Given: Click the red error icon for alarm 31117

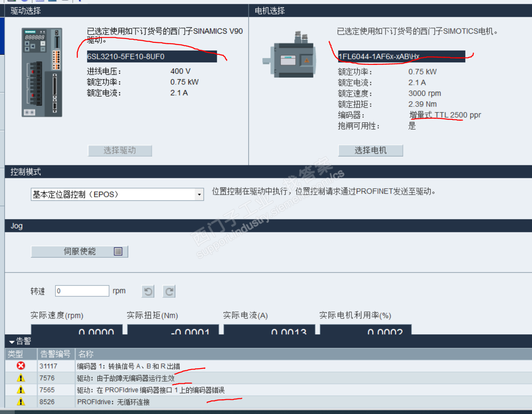Looking at the screenshot, I should 21,366.
